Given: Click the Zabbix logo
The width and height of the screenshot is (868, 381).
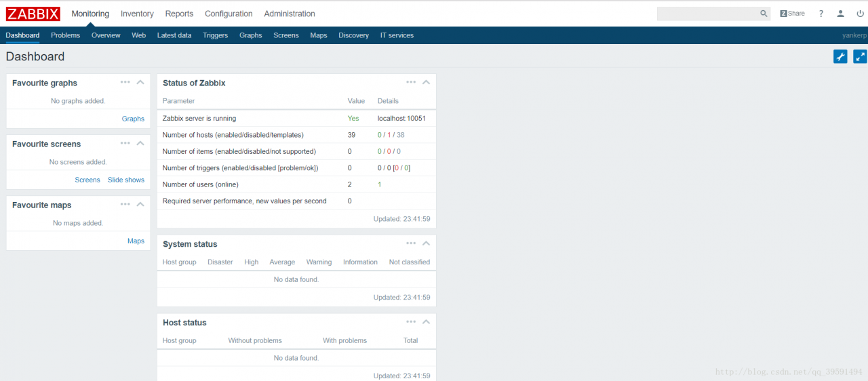Looking at the screenshot, I should (33, 14).
